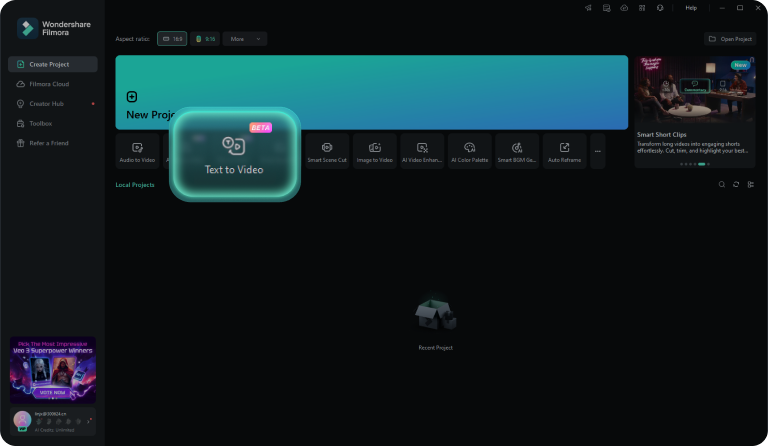Screen dimensions: 768x446
Task: Refresh the local projects list
Action: (736, 185)
